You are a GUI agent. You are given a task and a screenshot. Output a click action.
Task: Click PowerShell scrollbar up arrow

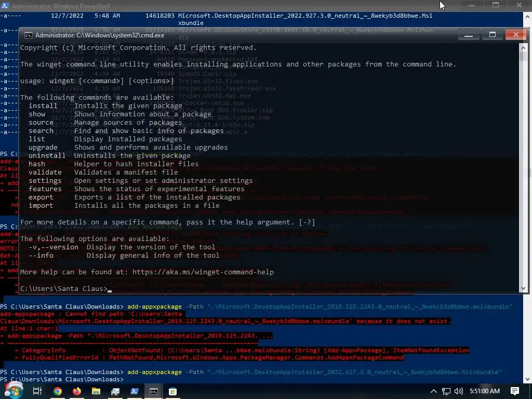528,16
